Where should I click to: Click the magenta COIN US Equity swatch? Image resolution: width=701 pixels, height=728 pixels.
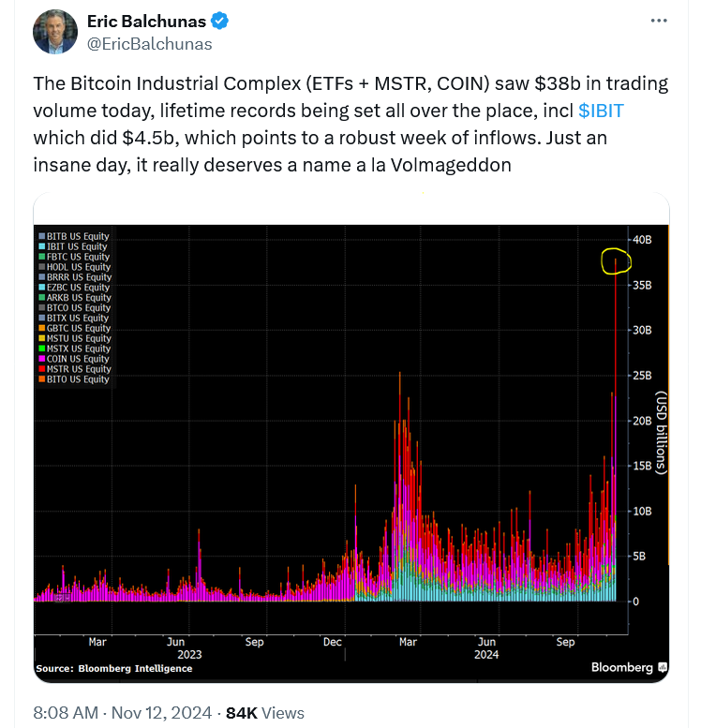pos(39,359)
